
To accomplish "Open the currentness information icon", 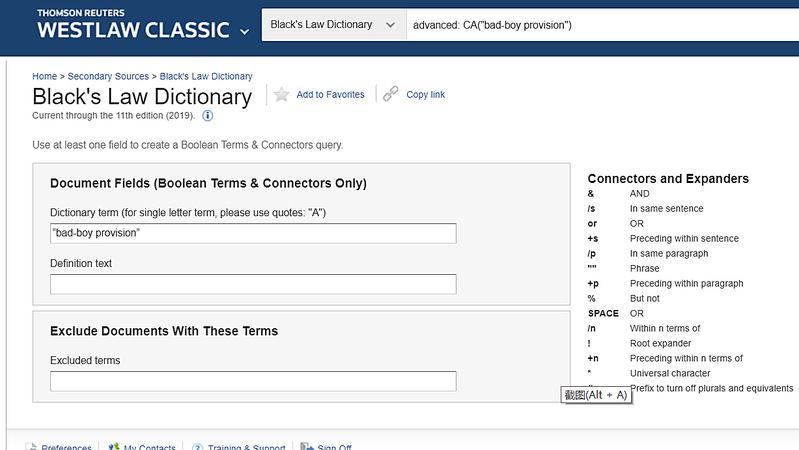I will 208,116.
